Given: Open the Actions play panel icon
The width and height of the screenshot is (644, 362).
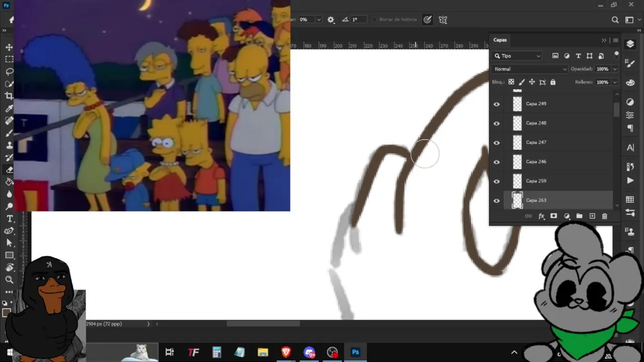Looking at the screenshot, I should pos(630,180).
